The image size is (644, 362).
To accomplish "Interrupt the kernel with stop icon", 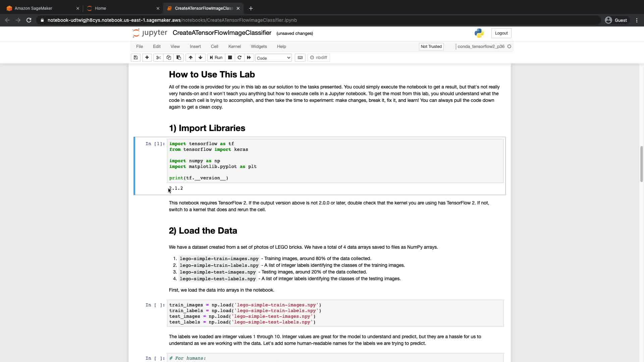I will coord(230,58).
